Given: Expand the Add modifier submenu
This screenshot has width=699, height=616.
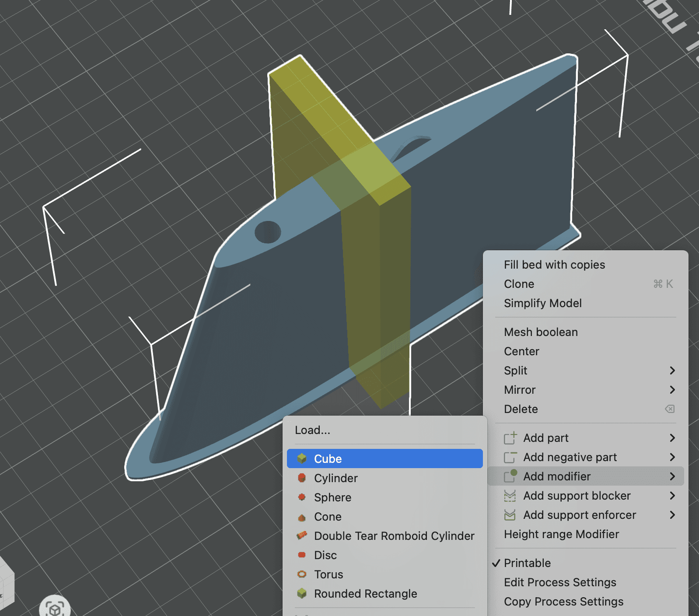Looking at the screenshot, I should [586, 476].
